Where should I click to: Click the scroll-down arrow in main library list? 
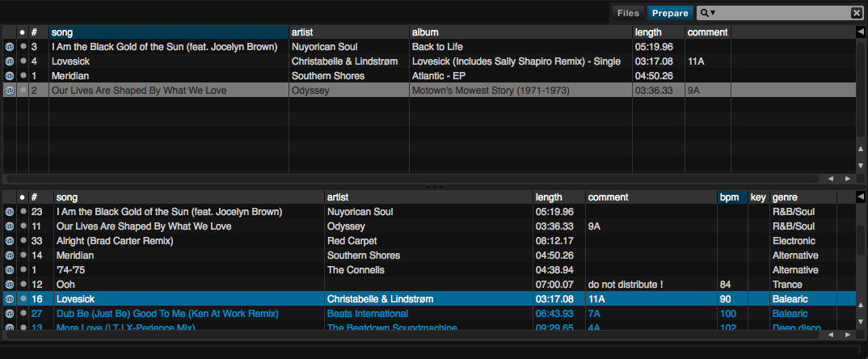point(861,318)
